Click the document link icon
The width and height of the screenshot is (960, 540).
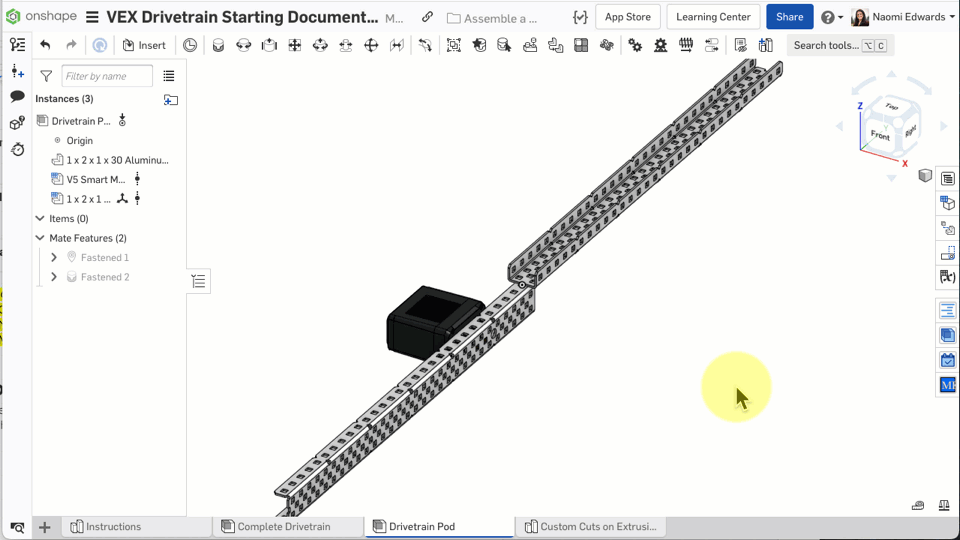click(x=427, y=17)
